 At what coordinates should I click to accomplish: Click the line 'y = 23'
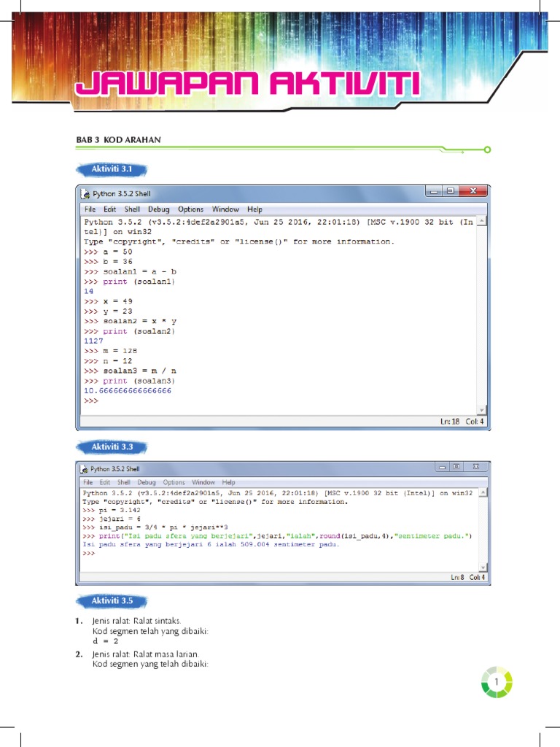(x=117, y=311)
